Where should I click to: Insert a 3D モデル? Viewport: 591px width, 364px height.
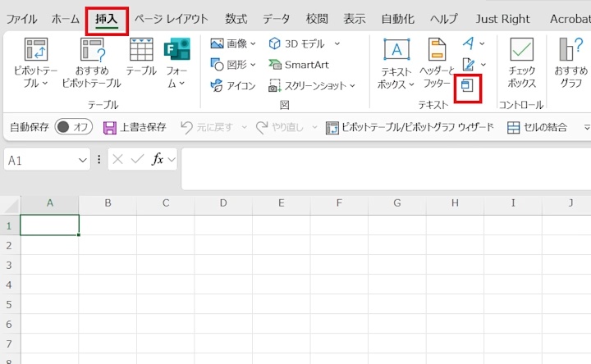pos(296,43)
